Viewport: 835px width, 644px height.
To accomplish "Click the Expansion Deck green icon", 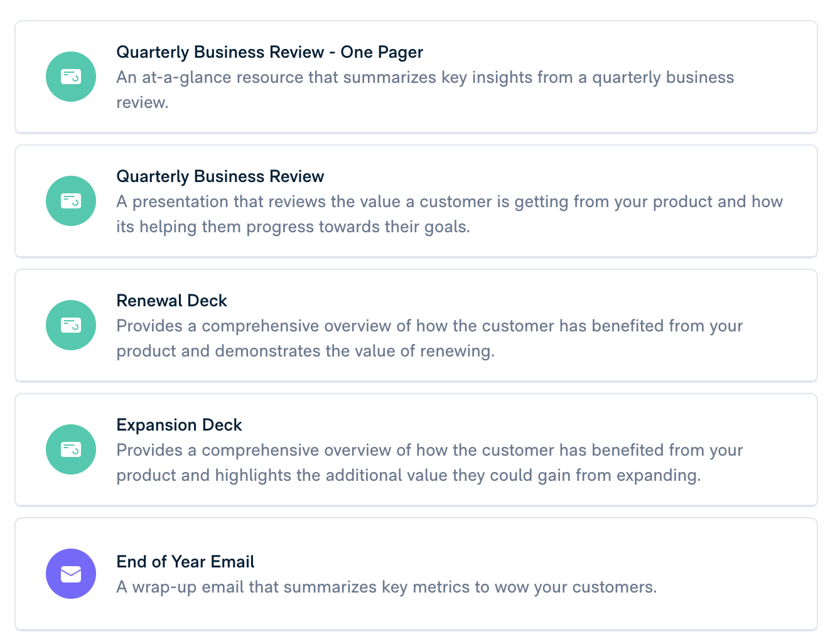I will click(x=71, y=449).
